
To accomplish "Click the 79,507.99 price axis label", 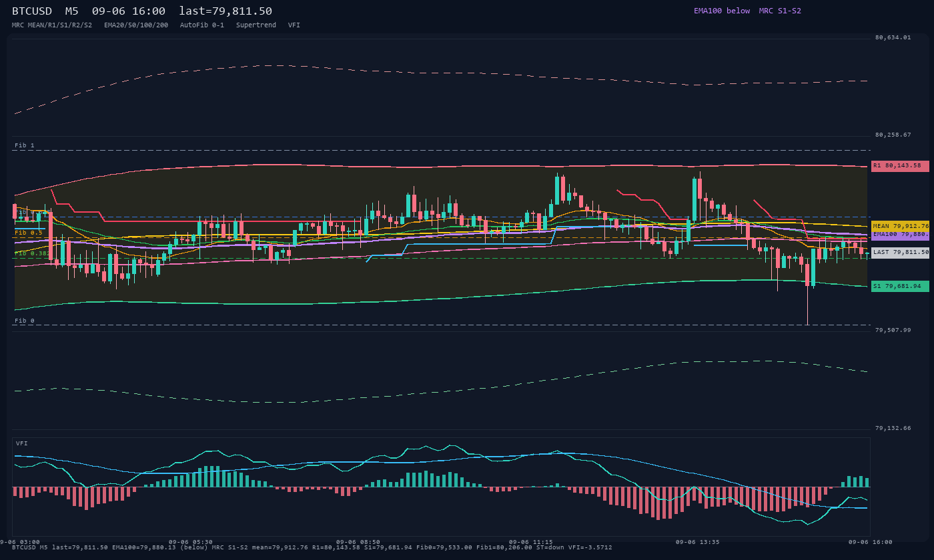I will (893, 330).
